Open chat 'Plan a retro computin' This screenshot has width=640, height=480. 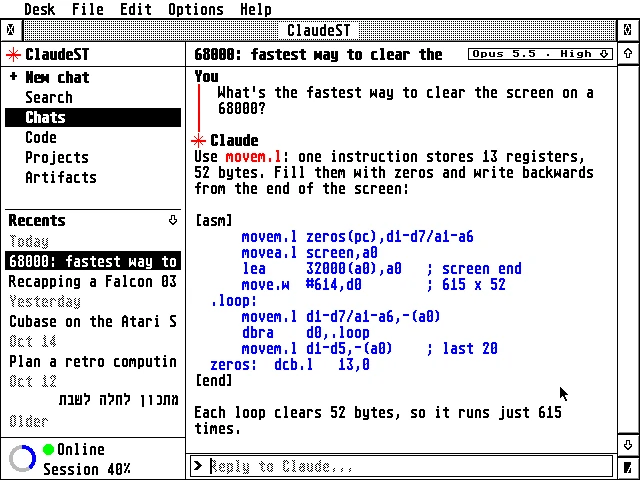pyautogui.click(x=93, y=361)
